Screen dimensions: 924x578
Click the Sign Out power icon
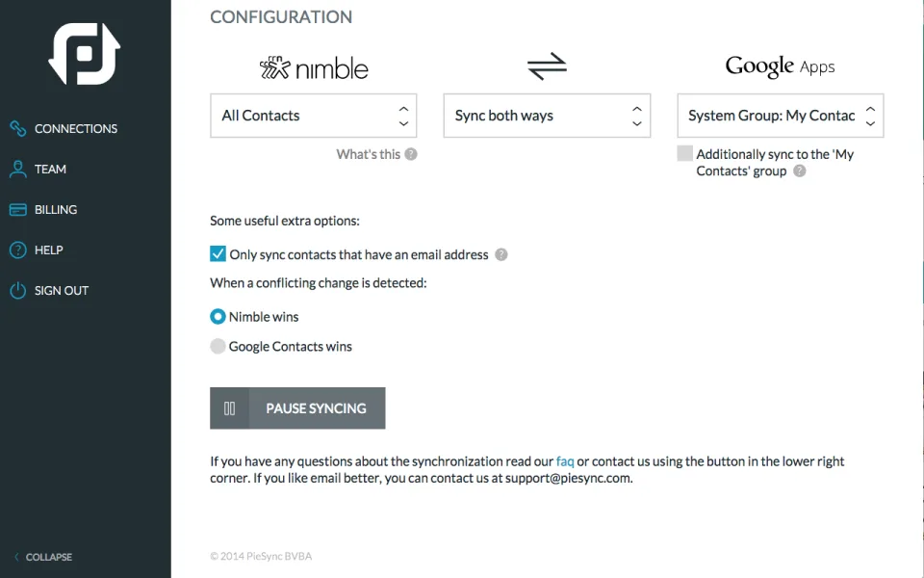tap(18, 291)
